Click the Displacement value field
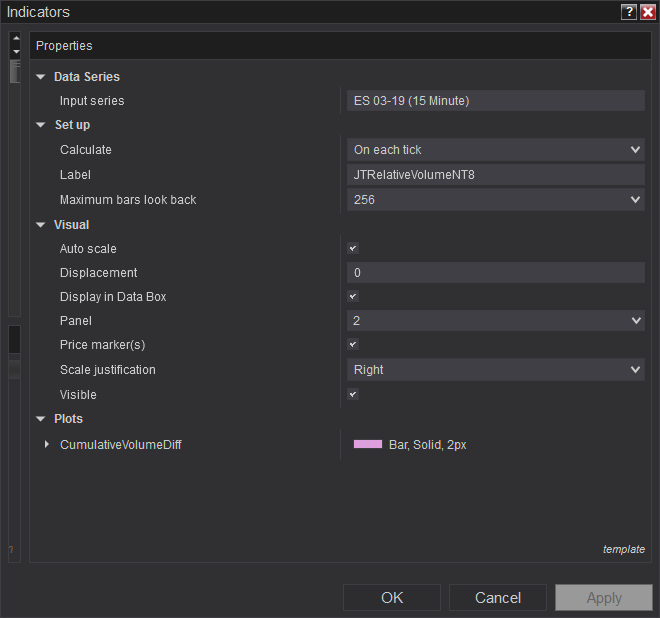 pos(495,273)
